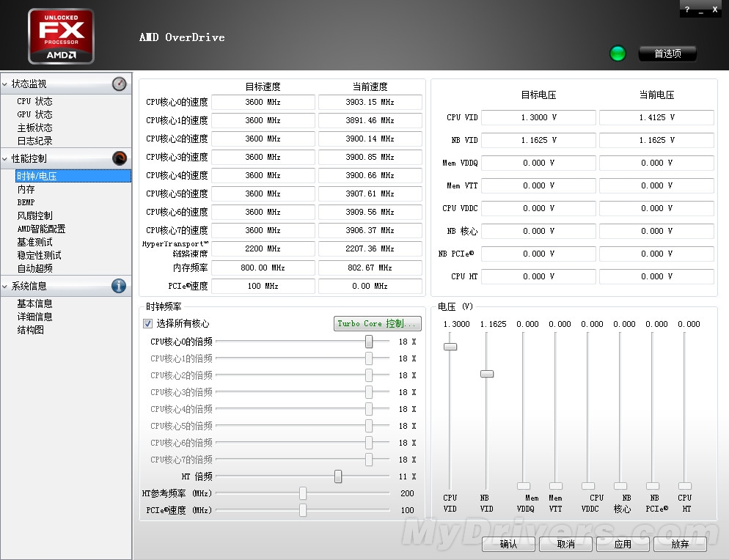
Task: Click the 确认 confirm button
Action: tap(508, 544)
